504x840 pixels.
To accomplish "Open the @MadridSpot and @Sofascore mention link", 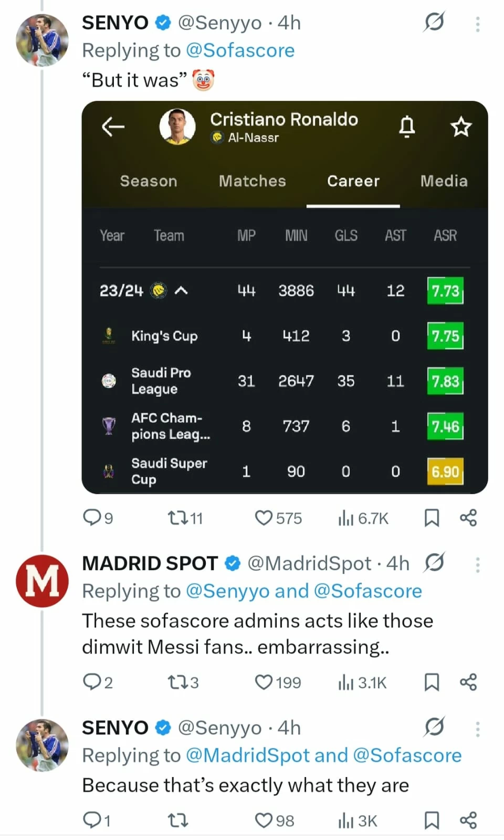I will click(323, 755).
